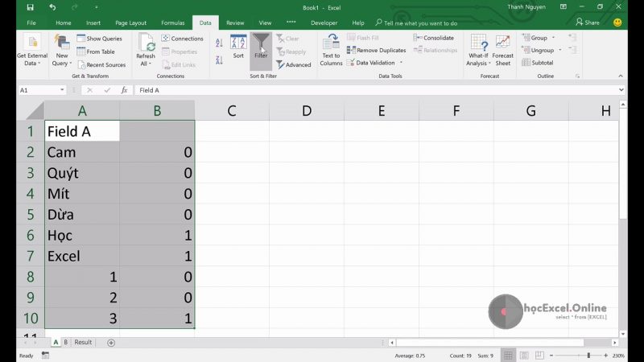Expand the Name Box dropdown
Viewport: 644px width, 362px height.
coord(62,90)
